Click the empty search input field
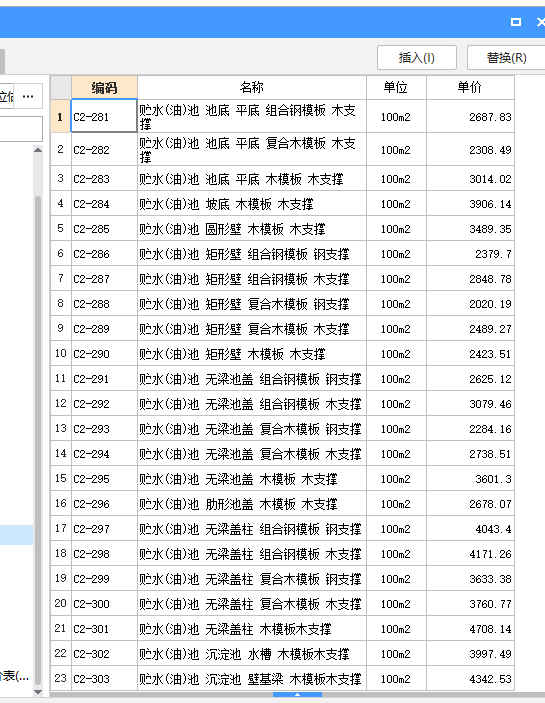The image size is (545, 703). (21, 129)
